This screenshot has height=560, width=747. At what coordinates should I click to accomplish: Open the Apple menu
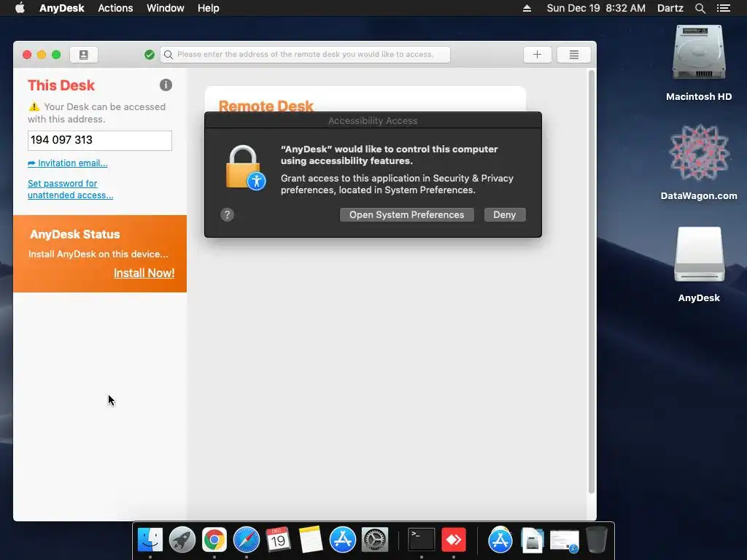point(20,8)
